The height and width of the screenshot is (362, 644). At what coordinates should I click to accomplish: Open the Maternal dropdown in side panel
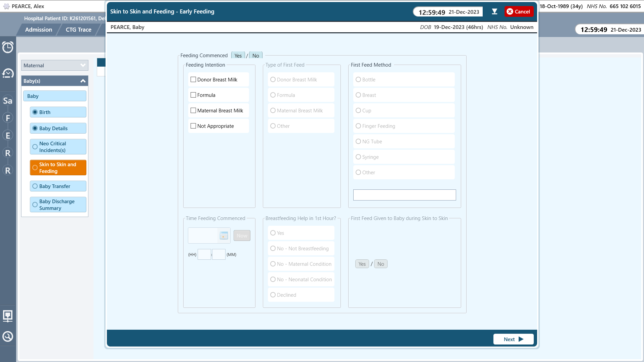tap(55, 65)
